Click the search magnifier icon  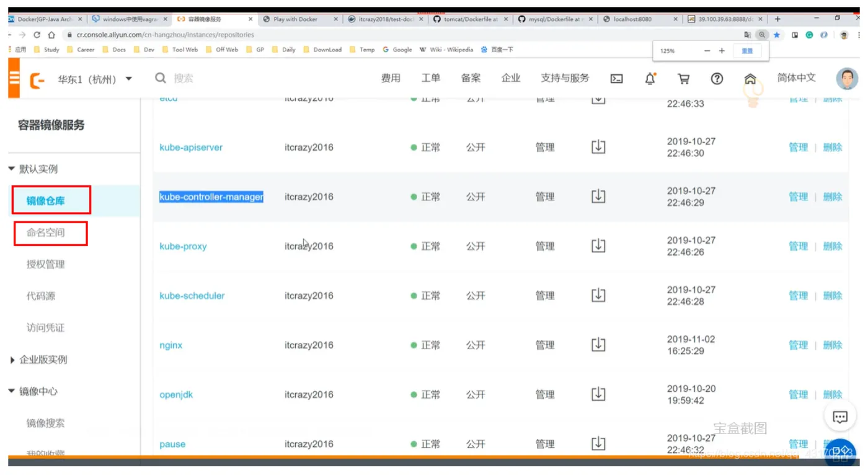[161, 78]
